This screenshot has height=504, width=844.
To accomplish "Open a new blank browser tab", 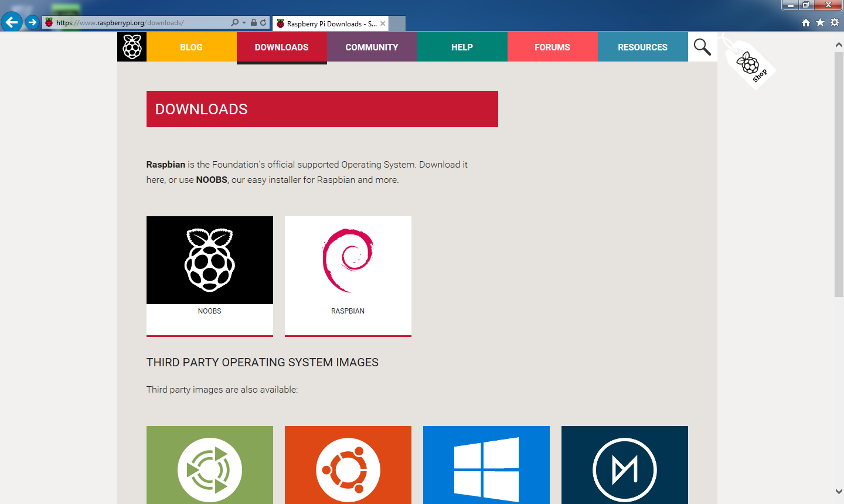I will 397,23.
